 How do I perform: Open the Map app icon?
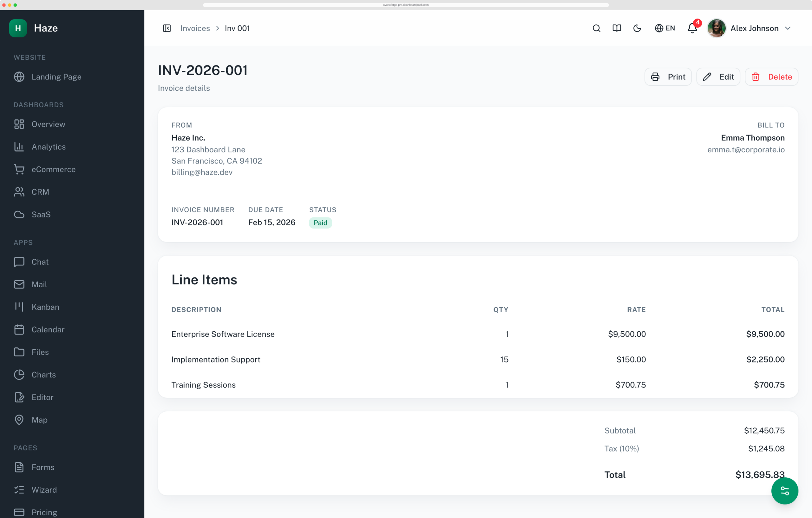tap(19, 420)
